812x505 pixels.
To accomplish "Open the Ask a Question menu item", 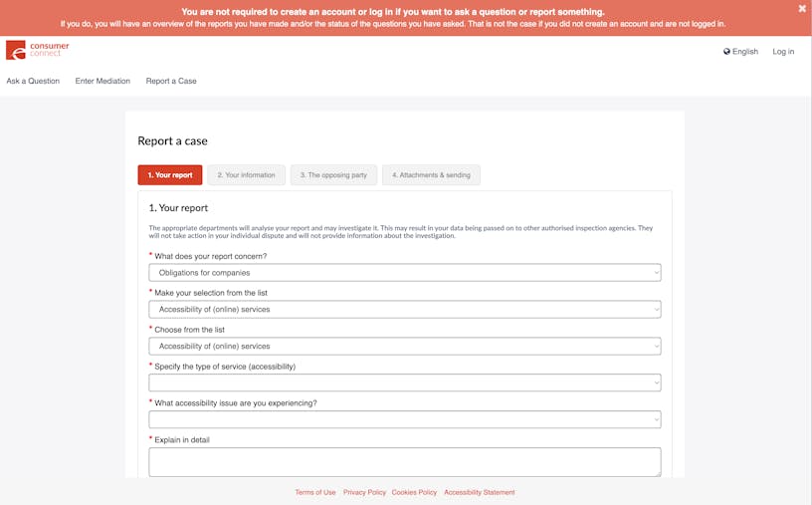I will tap(33, 81).
